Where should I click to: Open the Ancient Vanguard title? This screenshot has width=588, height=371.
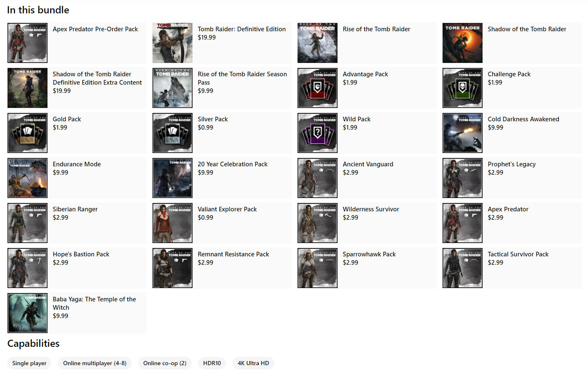tap(368, 164)
